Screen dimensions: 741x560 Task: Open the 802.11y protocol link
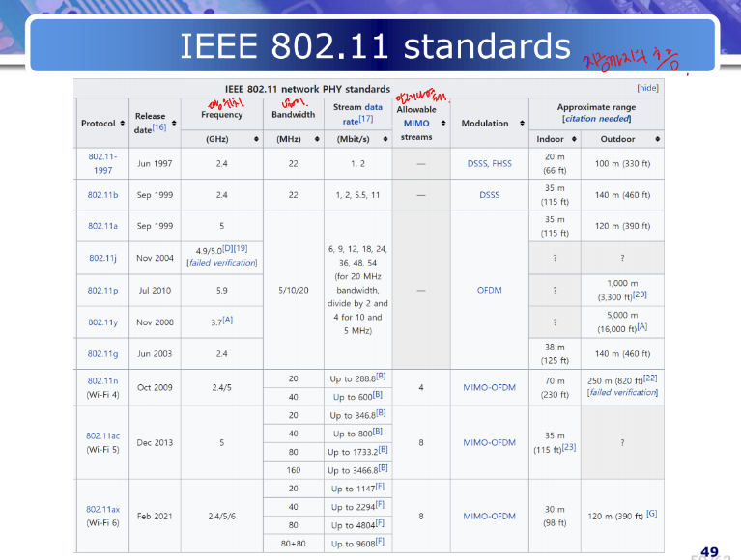click(102, 322)
